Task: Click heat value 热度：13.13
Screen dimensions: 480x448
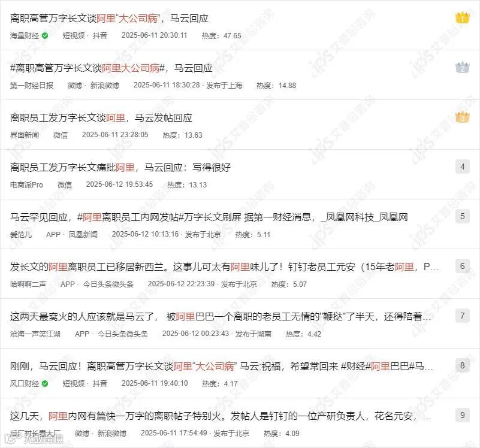Action: (187, 185)
